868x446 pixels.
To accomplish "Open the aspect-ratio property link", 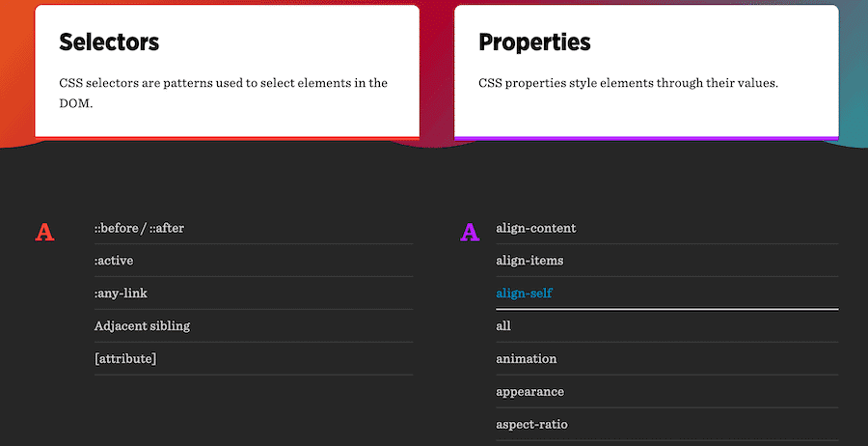I will [532, 425].
